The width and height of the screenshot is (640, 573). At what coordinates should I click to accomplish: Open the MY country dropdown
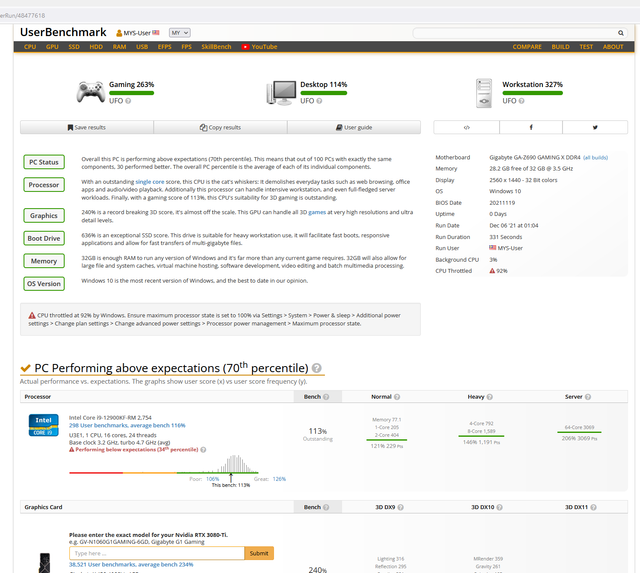(180, 33)
